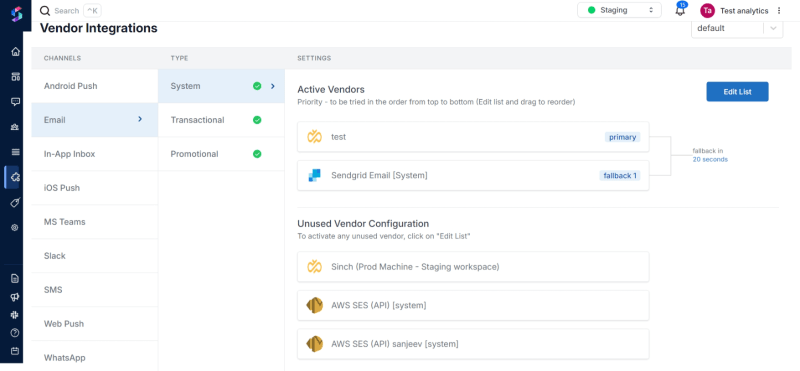This screenshot has width=800, height=371.
Task: Open the default tenant dropdown arrow
Action: (773, 28)
